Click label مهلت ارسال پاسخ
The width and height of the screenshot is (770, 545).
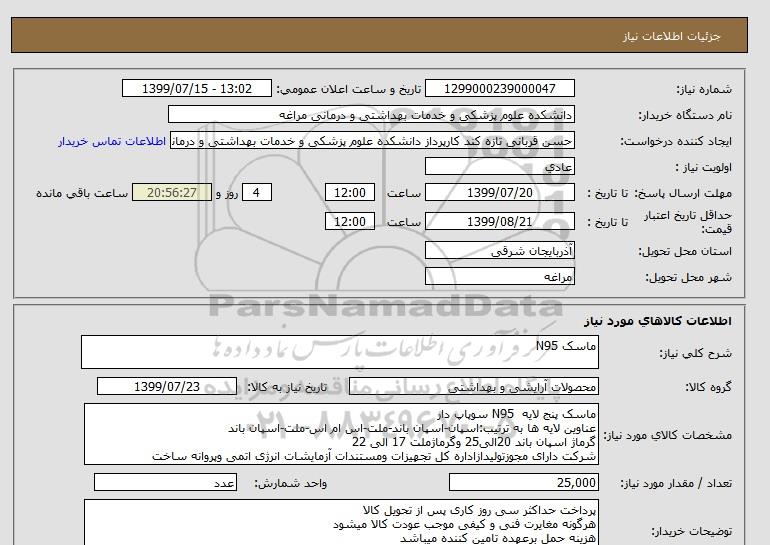684,193
